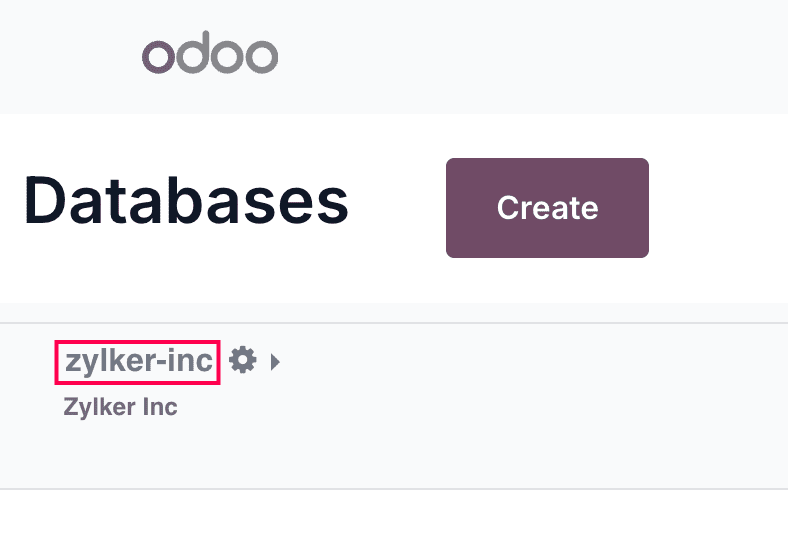The image size is (788, 554).
Task: Click the Databases title text
Action: [x=186, y=202]
